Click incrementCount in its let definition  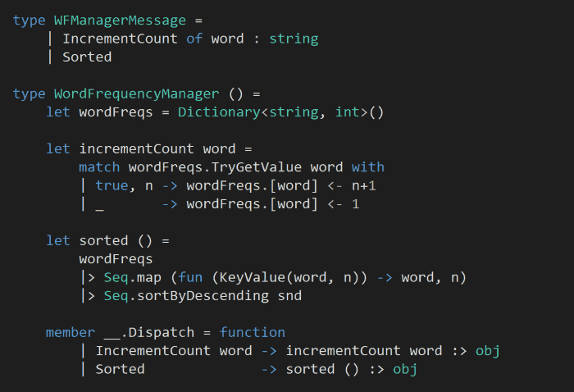click(x=136, y=149)
